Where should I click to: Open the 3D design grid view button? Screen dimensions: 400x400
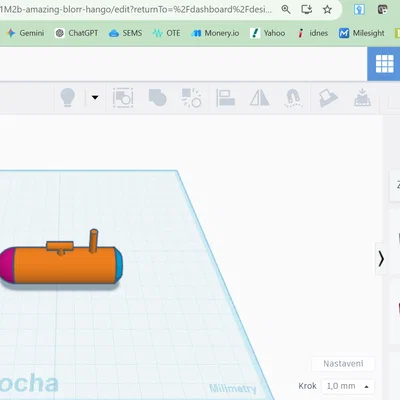pos(384,63)
